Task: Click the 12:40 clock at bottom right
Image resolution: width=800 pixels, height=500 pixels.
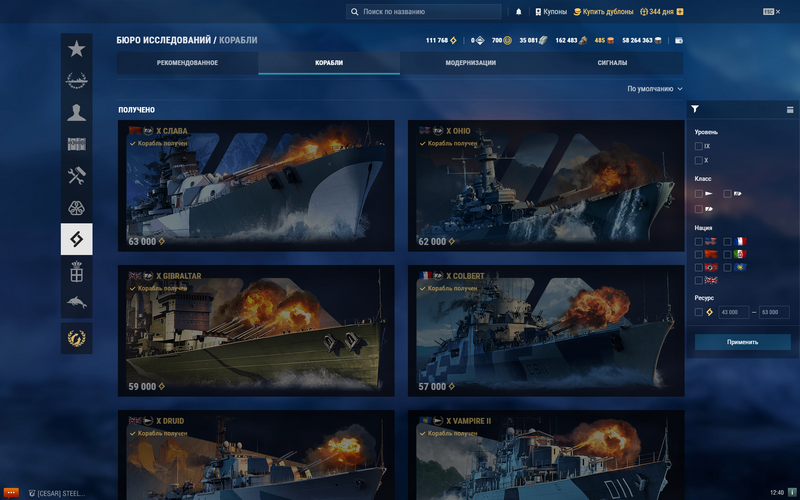Action: point(777,493)
